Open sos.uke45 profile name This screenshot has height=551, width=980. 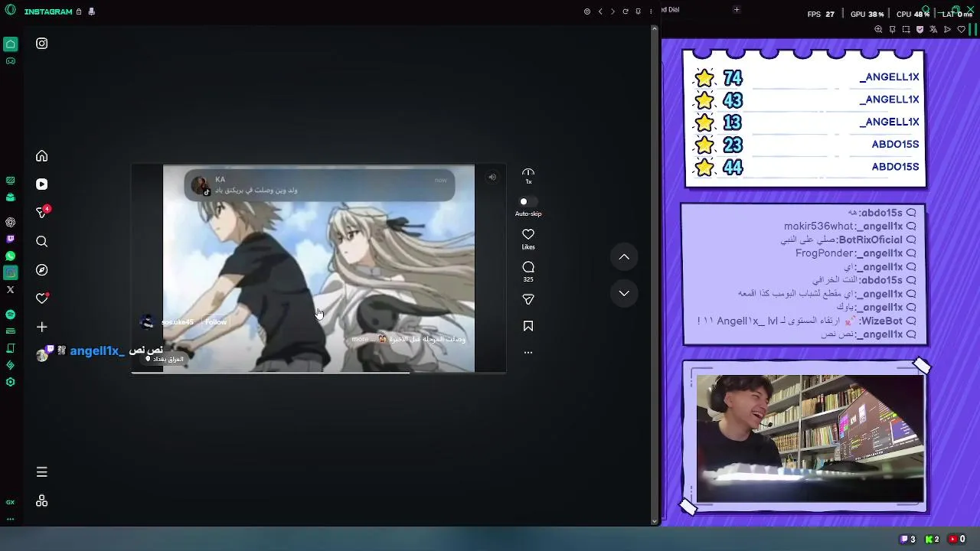[178, 322]
